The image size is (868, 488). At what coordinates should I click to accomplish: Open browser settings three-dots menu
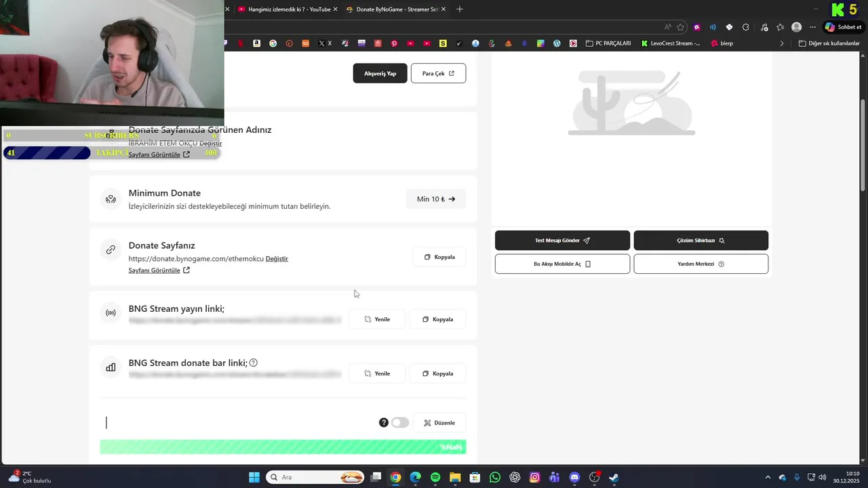tap(812, 27)
